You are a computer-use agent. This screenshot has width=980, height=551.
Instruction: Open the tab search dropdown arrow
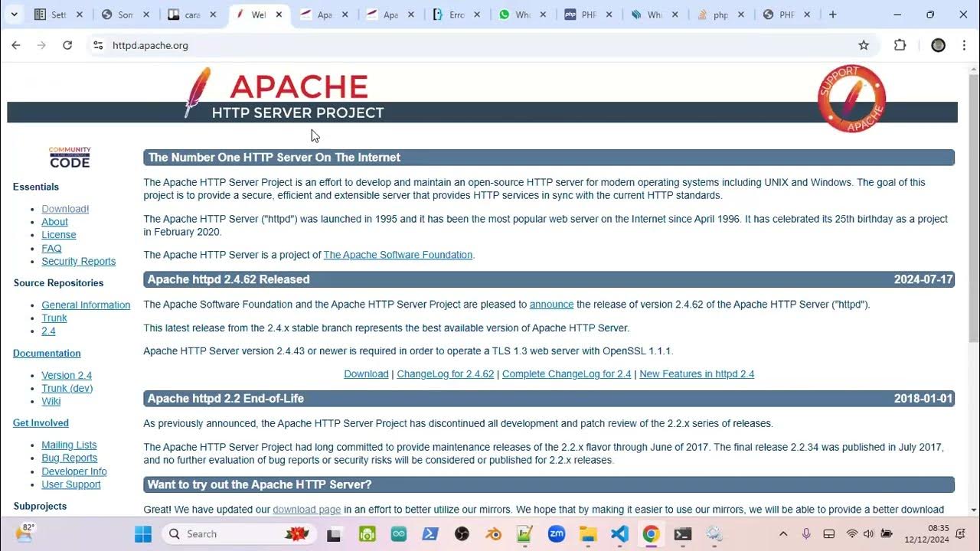pyautogui.click(x=14, y=15)
